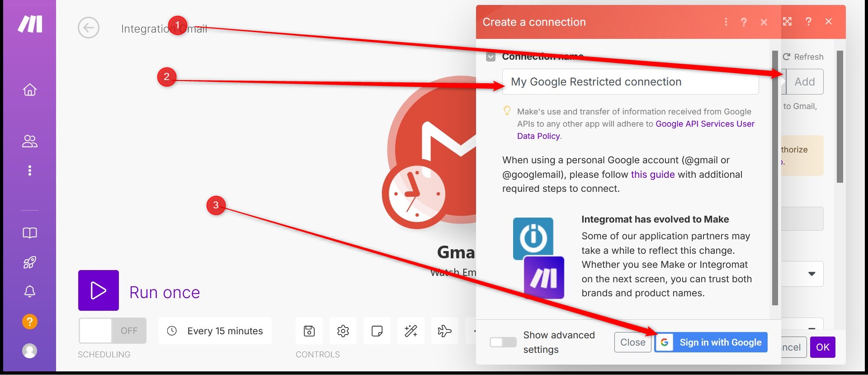Screen dimensions: 868x375
Task: Click the Gmail panel's vertical scrollbar
Action: point(840,117)
